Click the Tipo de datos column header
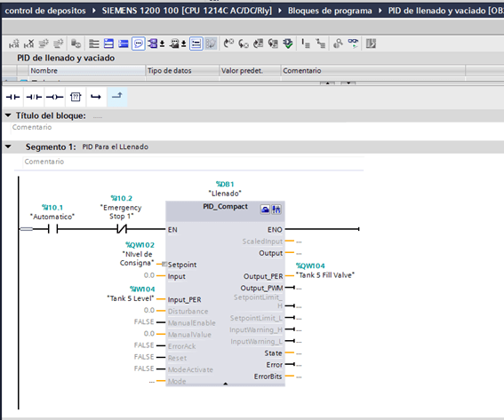Image resolution: width=504 pixels, height=420 pixels. click(x=182, y=70)
